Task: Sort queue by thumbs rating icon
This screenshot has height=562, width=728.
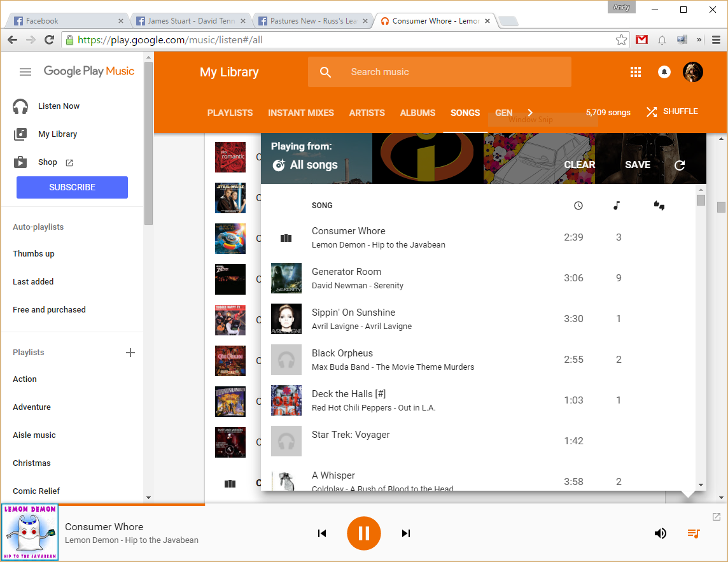Action: (x=659, y=206)
